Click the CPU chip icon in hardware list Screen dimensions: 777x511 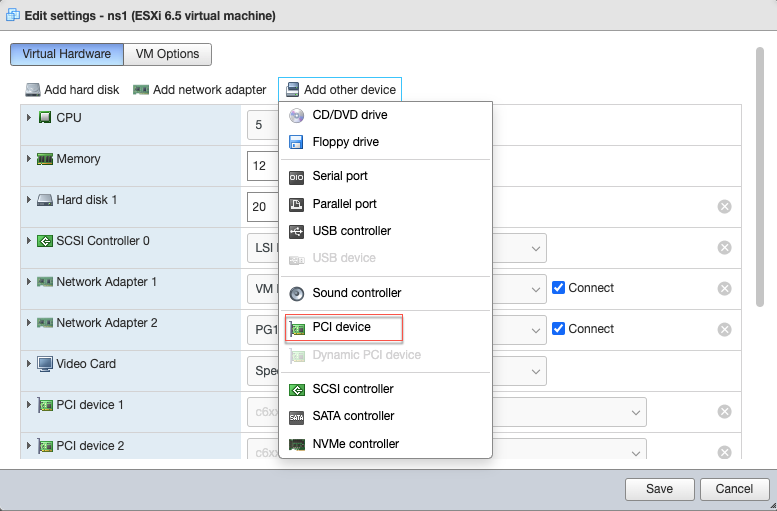click(x=45, y=117)
